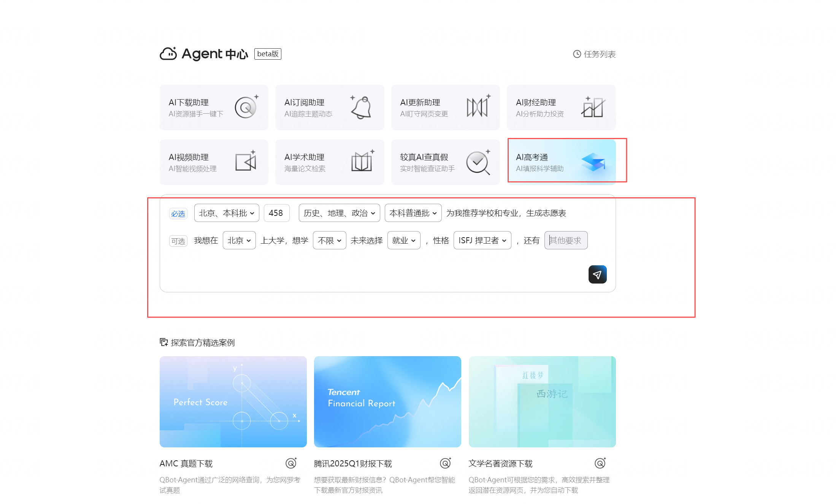838x504 pixels.
Task: Click the 探索官方精选案例 heading
Action: point(203,342)
